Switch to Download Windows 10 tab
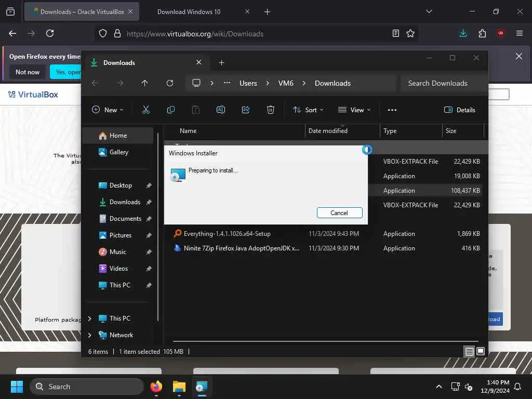Image resolution: width=532 pixels, height=399 pixels. [189, 12]
